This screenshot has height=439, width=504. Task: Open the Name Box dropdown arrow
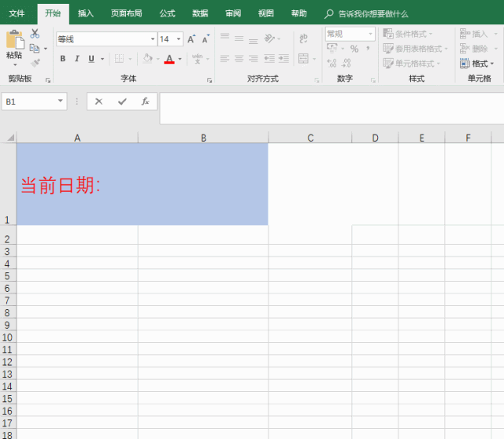(x=60, y=101)
